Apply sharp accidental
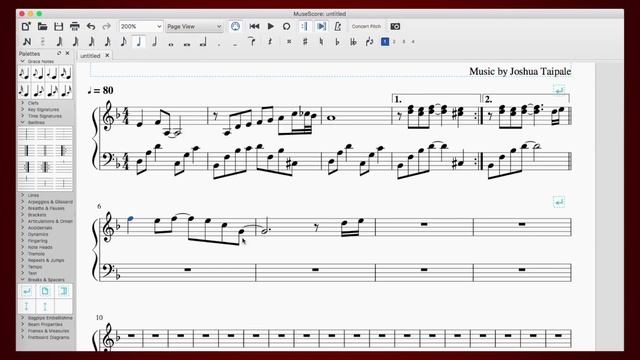Screen dimensions: 640x360 [x=305, y=42]
